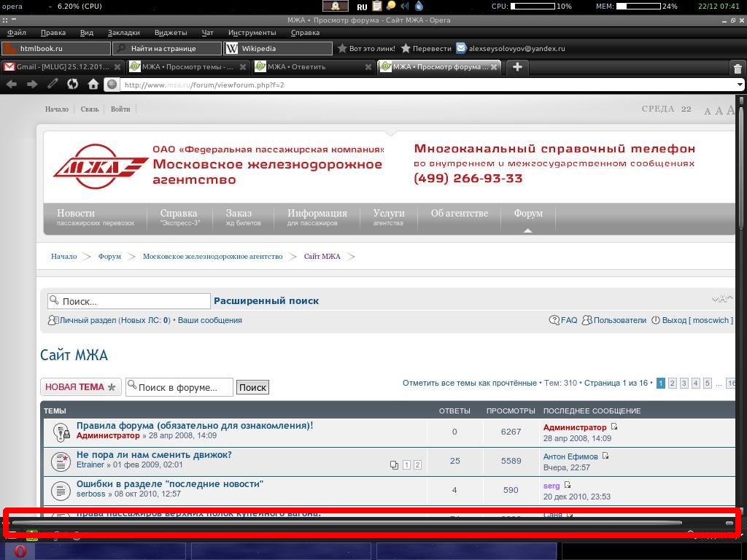Toggle the RU keyboard layout indicator
The width and height of the screenshot is (747, 560).
[x=362, y=7]
